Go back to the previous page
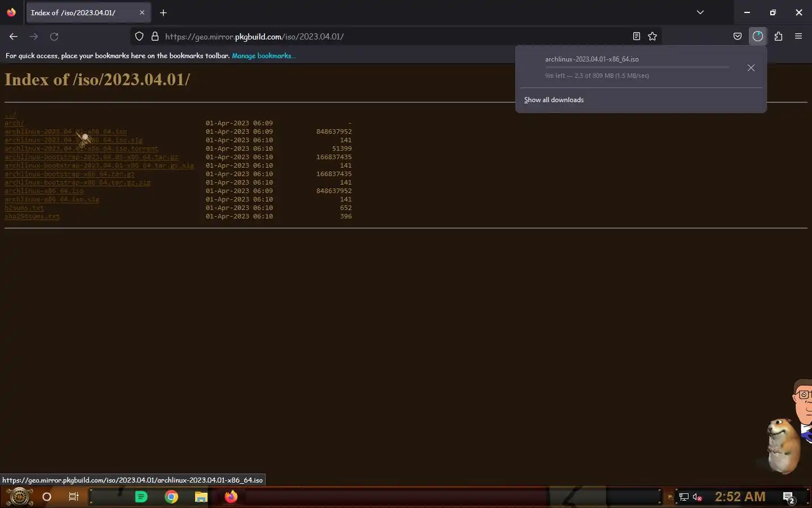 click(x=14, y=37)
